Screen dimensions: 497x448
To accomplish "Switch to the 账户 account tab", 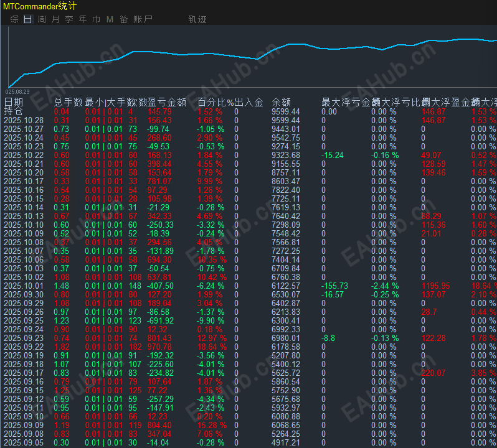I will 143,19.
